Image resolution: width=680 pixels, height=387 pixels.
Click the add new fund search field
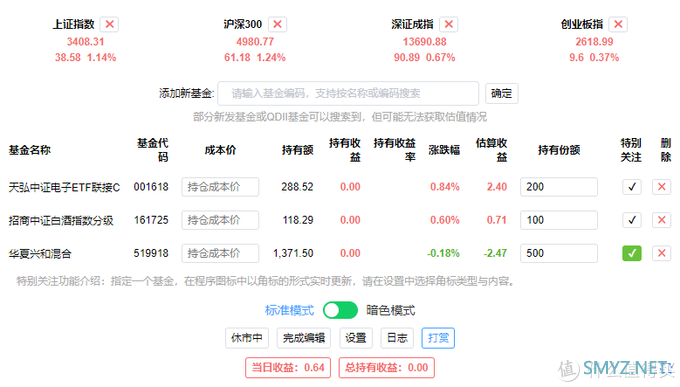pyautogui.click(x=348, y=93)
